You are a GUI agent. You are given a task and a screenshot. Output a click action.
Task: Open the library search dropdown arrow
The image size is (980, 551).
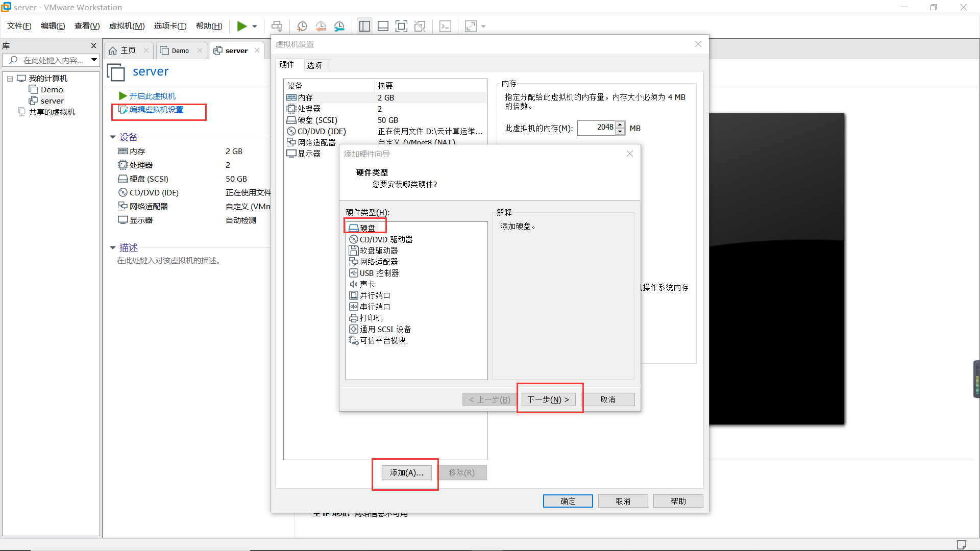[x=94, y=60]
